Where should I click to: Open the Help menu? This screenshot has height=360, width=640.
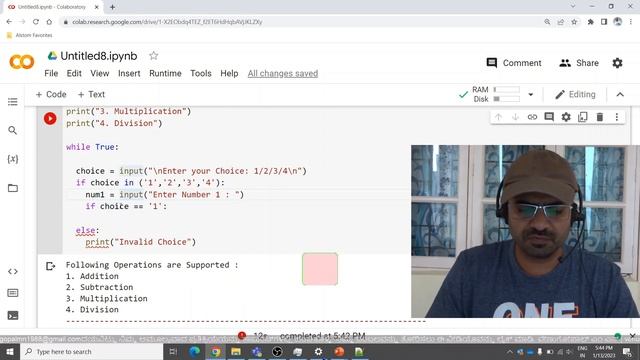pyautogui.click(x=229, y=73)
